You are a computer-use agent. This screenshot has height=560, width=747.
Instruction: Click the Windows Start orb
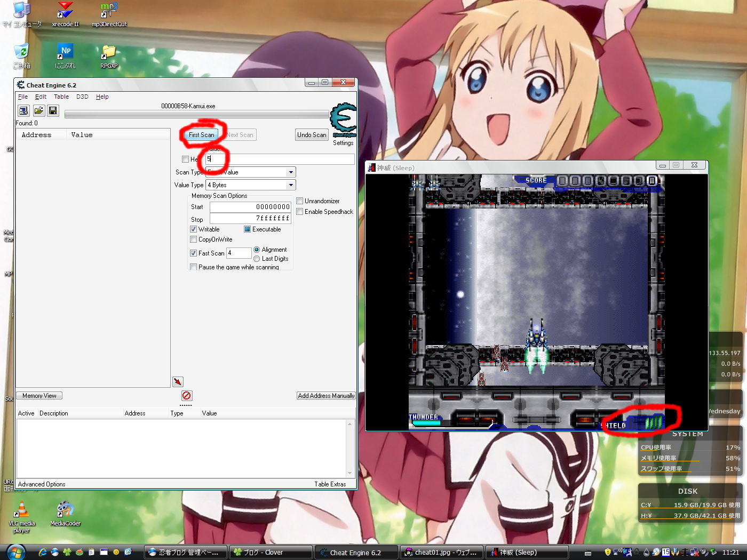tap(16, 552)
